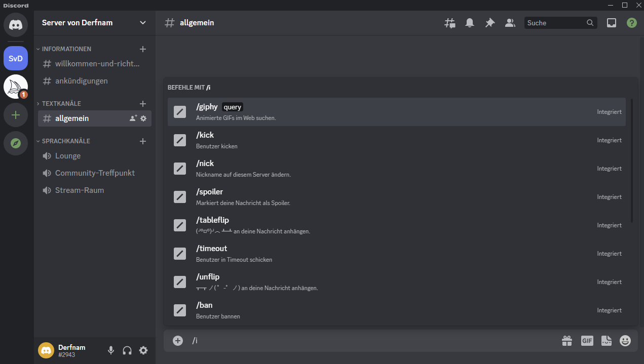Click the Suche search field

click(x=555, y=23)
